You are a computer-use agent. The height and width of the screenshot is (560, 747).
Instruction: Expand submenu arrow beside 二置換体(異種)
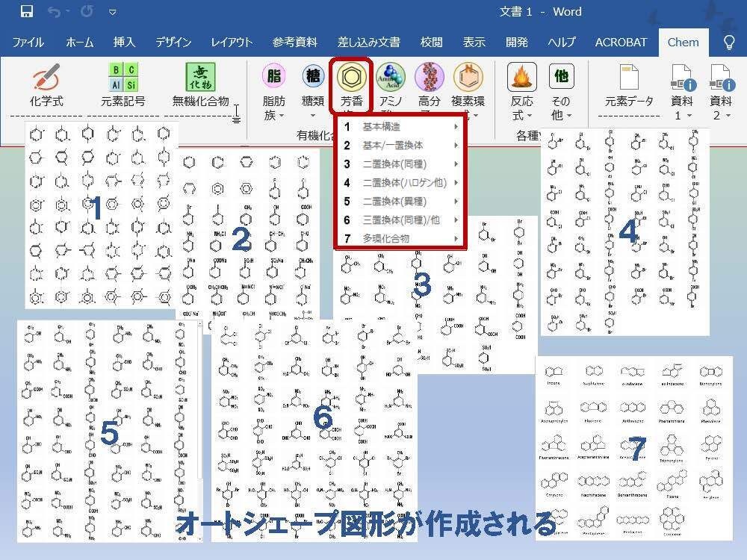(456, 201)
